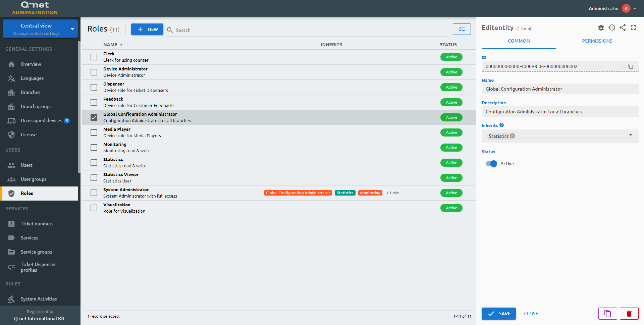Expand the Inherits dropdown arrow
The width and height of the screenshot is (644, 325).
coord(631,135)
